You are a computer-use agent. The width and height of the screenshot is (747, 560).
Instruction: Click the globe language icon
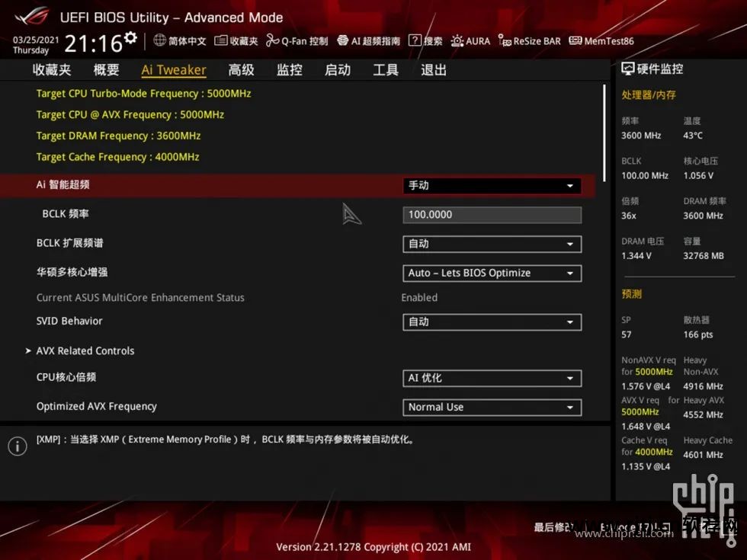point(159,40)
